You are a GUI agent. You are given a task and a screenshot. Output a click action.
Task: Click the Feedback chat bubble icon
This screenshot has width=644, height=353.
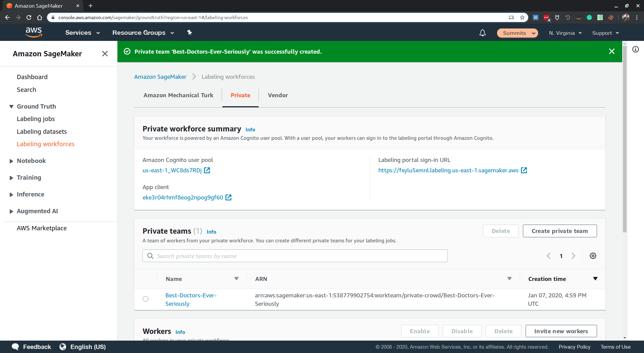[15, 347]
